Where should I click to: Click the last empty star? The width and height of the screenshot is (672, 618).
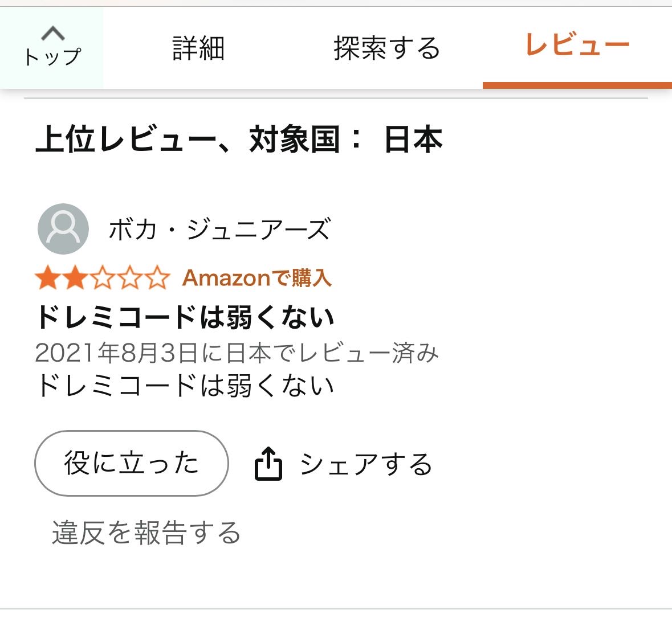pyautogui.click(x=158, y=279)
